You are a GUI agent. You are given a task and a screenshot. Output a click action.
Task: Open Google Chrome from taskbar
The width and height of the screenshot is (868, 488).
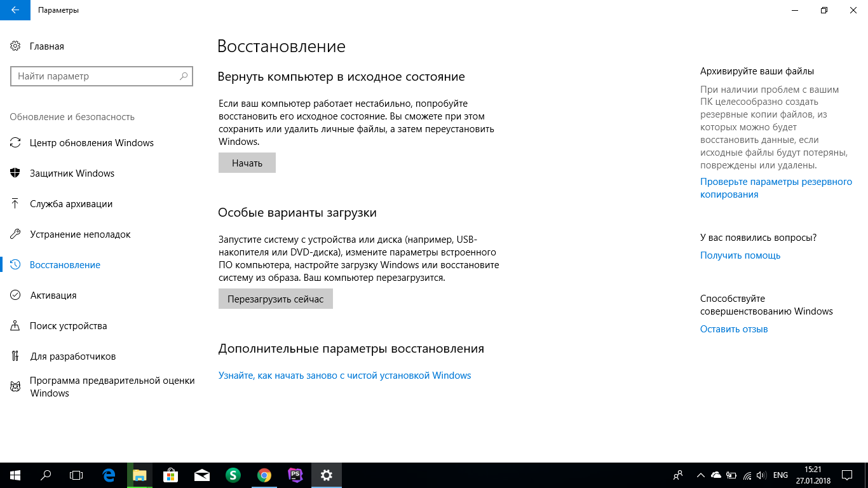(x=264, y=475)
